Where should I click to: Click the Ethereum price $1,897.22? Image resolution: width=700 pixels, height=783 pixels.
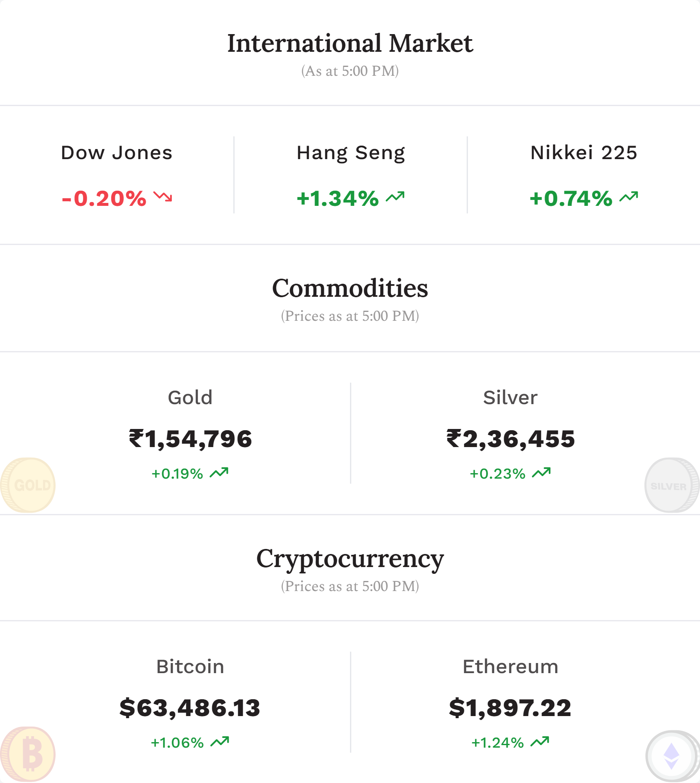510,708
